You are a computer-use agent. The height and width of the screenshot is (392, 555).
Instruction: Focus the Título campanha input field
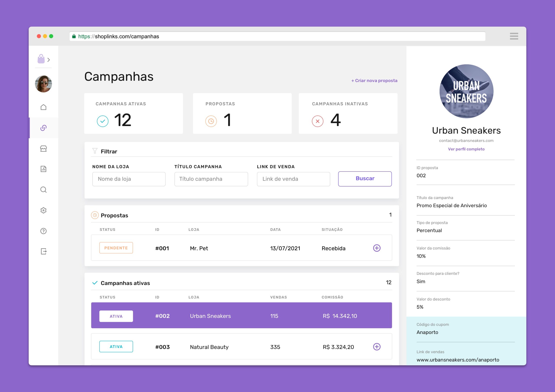[211, 179]
